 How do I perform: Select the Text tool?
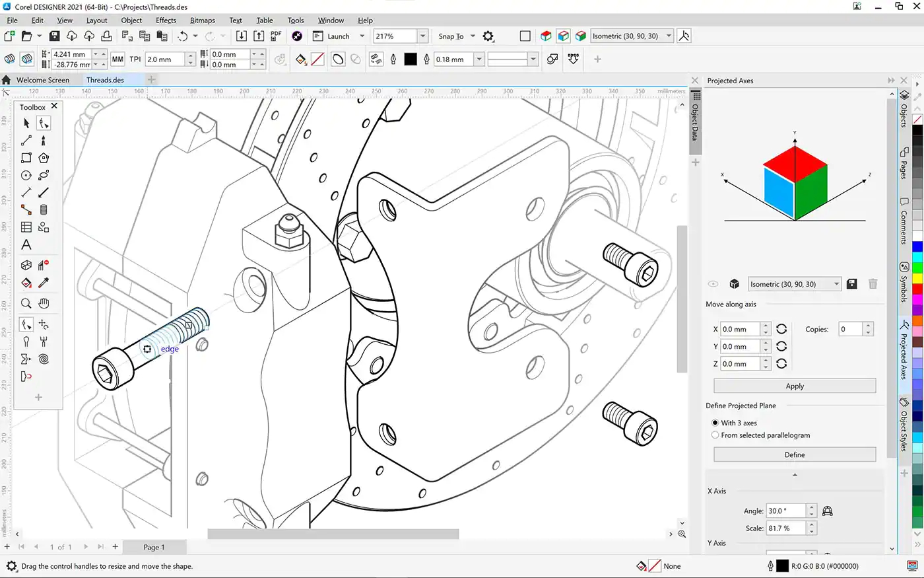point(26,244)
